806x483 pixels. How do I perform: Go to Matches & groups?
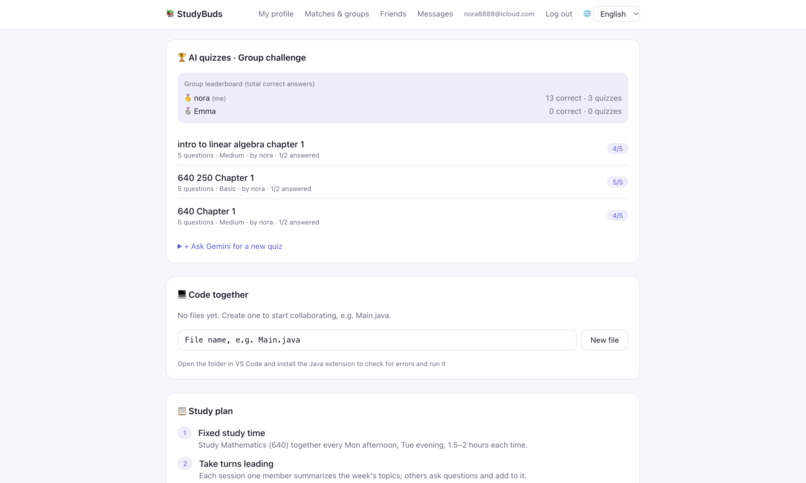point(337,14)
